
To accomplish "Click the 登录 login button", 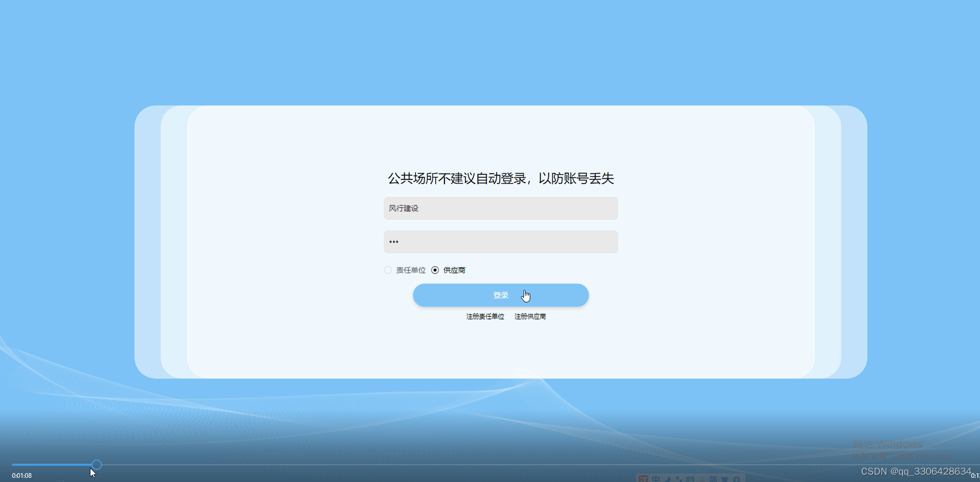I will (x=500, y=295).
